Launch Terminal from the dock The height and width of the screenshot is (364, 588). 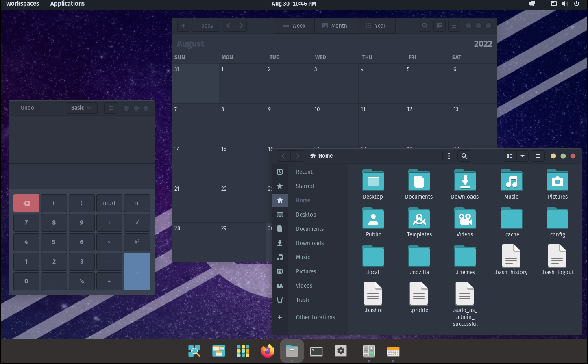point(316,351)
